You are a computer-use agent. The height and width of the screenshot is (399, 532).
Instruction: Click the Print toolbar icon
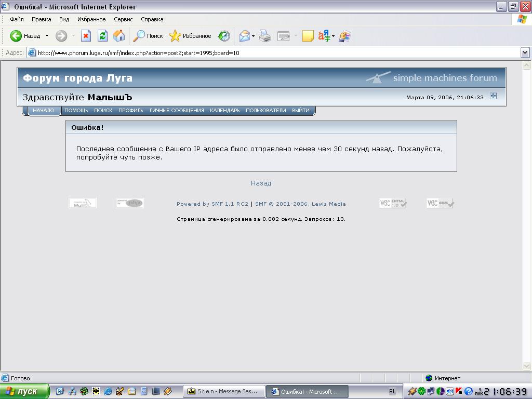click(265, 36)
